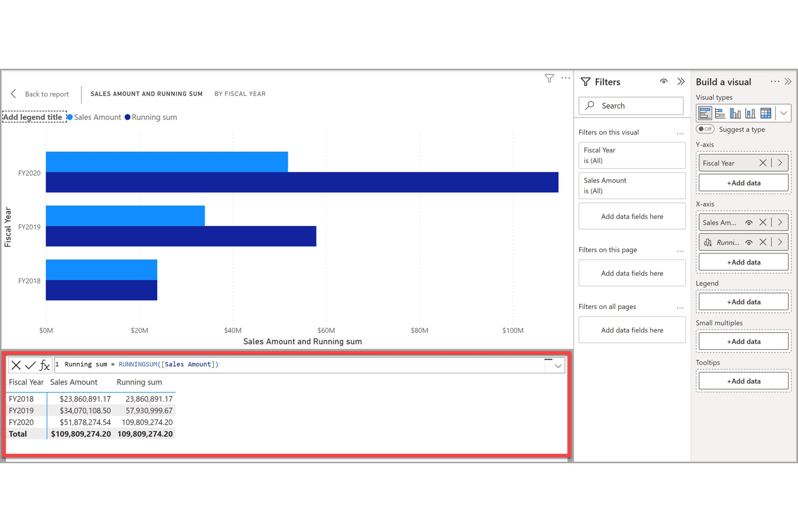Click the Back to report link text

(47, 94)
